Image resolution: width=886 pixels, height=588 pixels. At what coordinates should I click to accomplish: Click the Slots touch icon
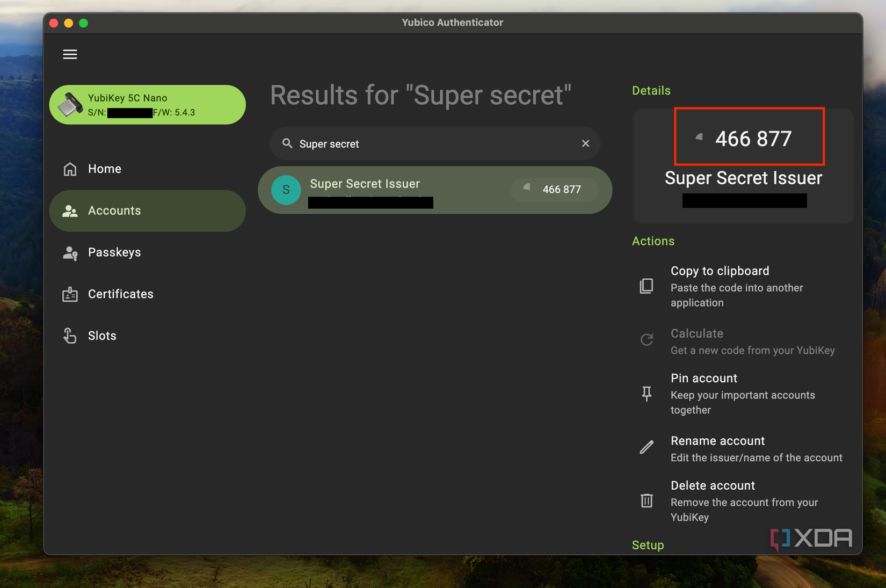coord(70,336)
